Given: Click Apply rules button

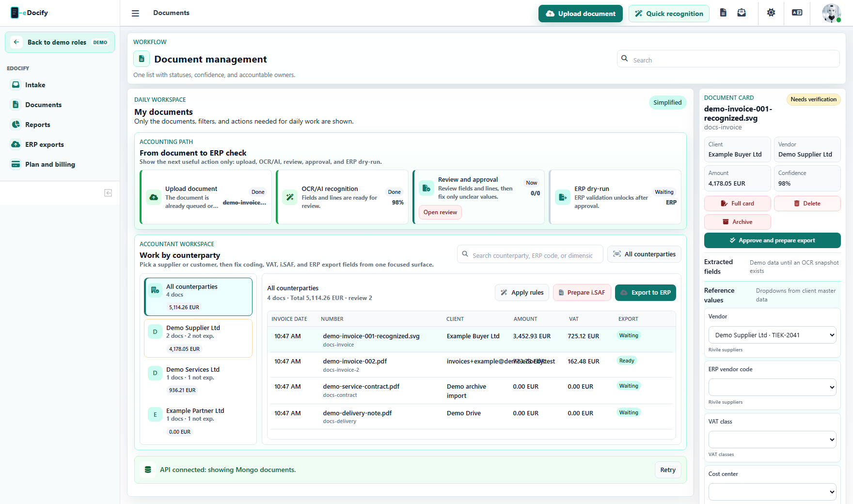Looking at the screenshot, I should point(522,293).
